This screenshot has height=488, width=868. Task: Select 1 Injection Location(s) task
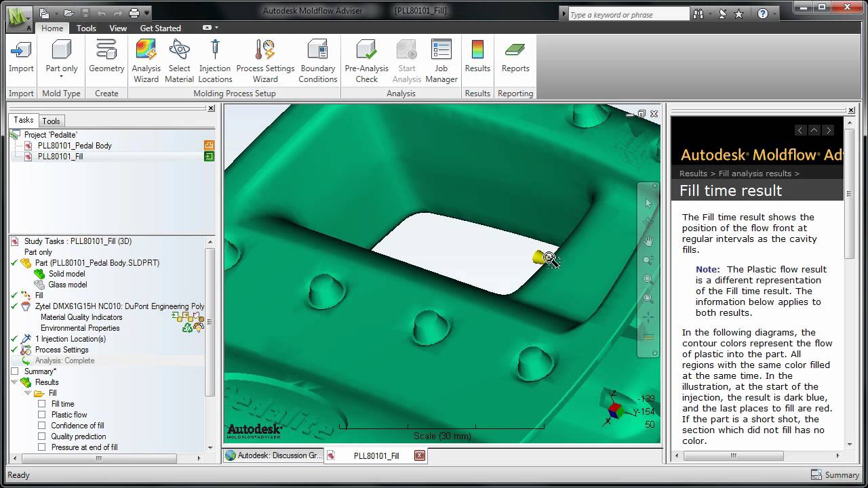[71, 339]
